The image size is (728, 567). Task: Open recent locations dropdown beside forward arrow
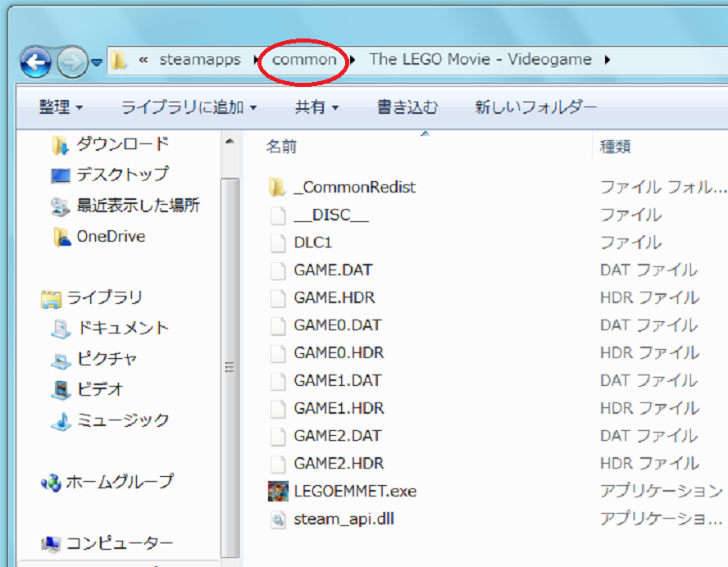(97, 61)
